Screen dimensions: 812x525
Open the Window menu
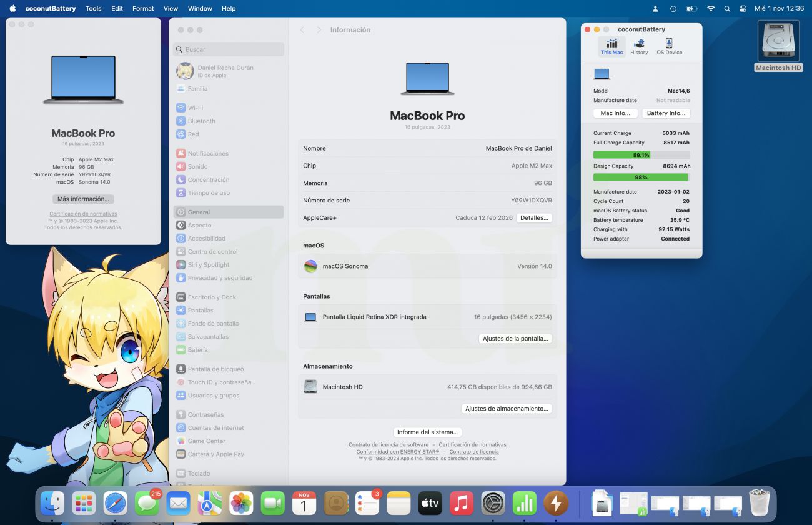pos(200,9)
